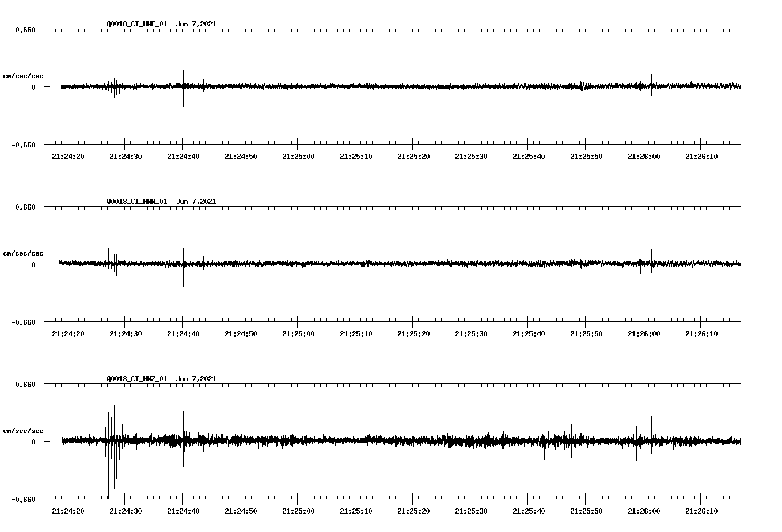Click time label 21:24:50 under HNZ plot
The width and height of the screenshot is (782, 532).
point(241,511)
